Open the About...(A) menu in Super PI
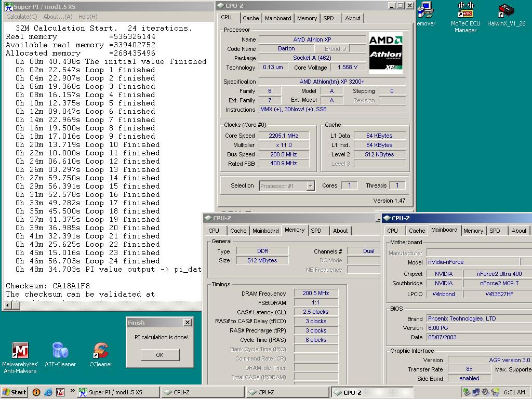Viewport: 532px width, 399px height. (58, 17)
